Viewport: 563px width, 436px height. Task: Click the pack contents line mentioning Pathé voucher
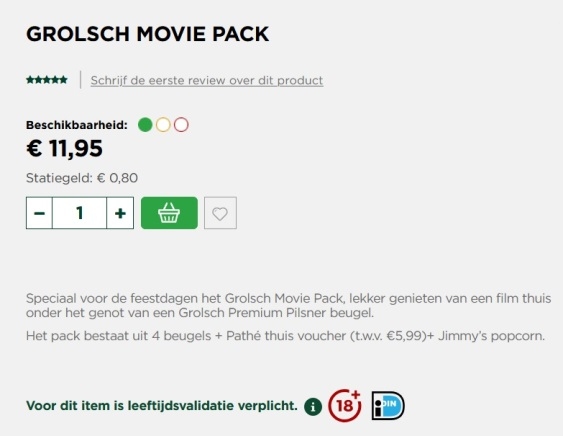(285, 336)
